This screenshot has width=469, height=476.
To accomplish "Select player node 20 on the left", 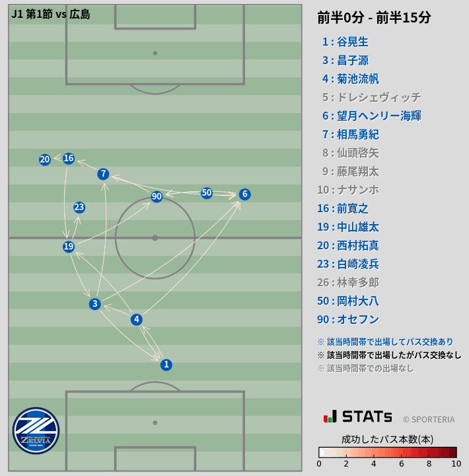I will point(45,159).
